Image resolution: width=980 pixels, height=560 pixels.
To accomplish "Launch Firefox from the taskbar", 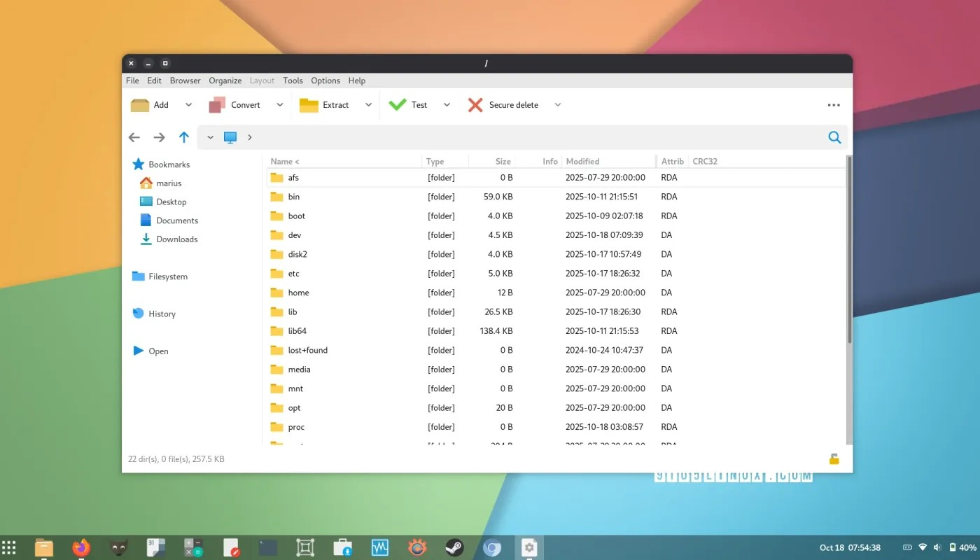I will click(81, 547).
